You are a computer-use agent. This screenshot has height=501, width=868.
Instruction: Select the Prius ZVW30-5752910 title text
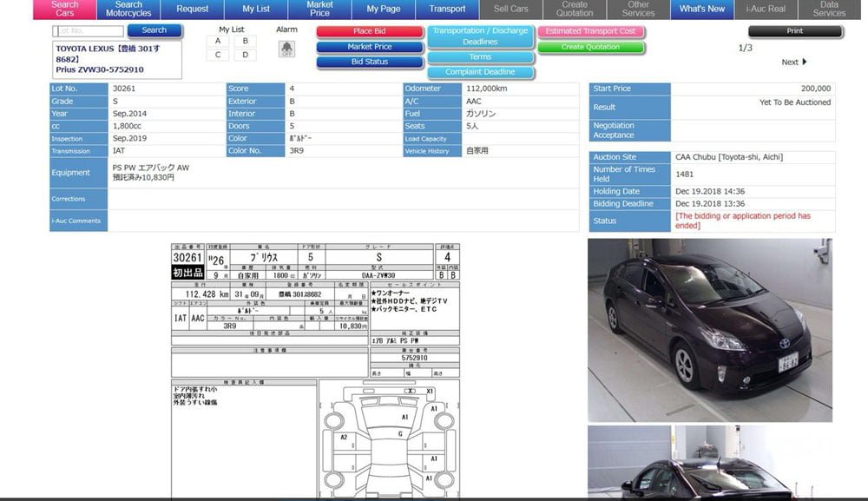coord(100,69)
